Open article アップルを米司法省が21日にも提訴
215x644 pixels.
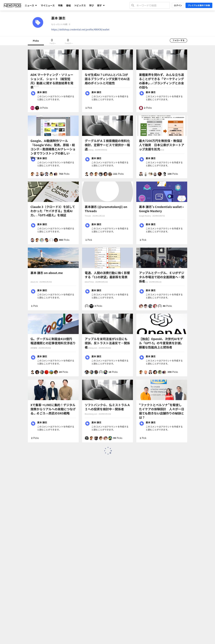click(x=107, y=343)
